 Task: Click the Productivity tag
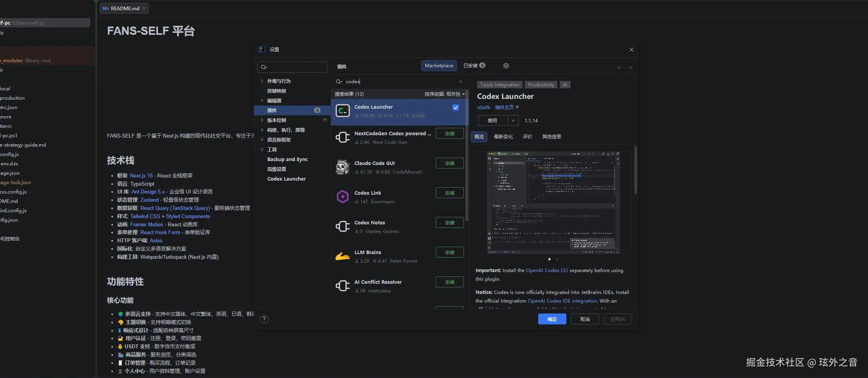[x=541, y=85]
